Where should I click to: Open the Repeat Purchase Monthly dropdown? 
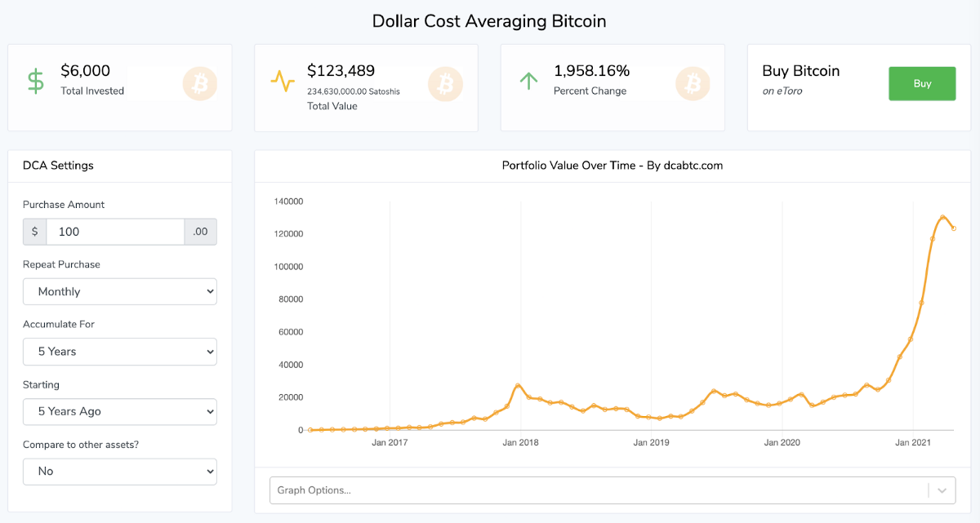pyautogui.click(x=119, y=291)
